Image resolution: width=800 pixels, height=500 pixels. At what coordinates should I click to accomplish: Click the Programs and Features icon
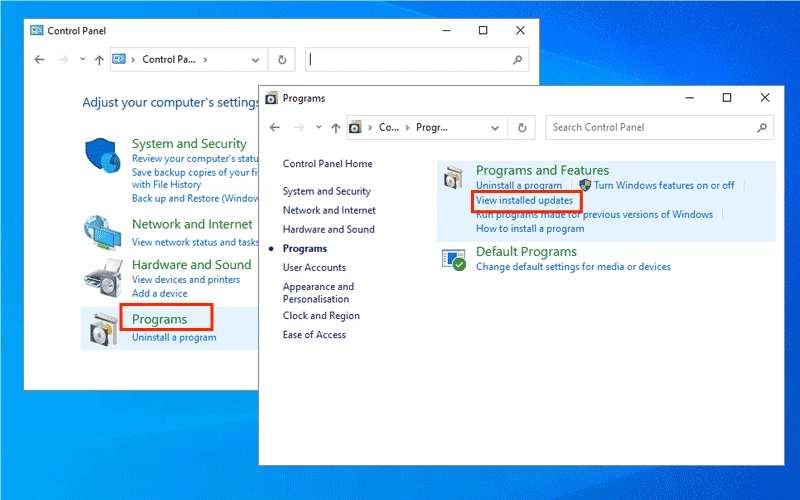click(x=453, y=177)
